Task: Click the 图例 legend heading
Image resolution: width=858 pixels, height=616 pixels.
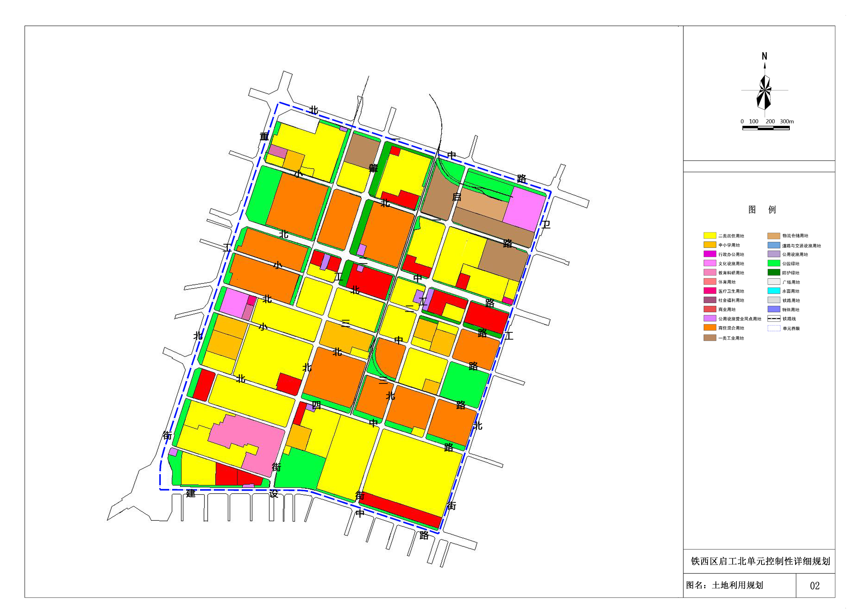Action: coord(762,210)
